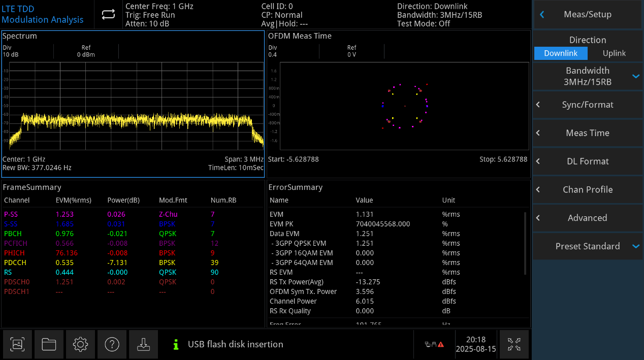Switch off Test Mode via status field
This screenshot has height=360, width=644.
click(x=425, y=23)
